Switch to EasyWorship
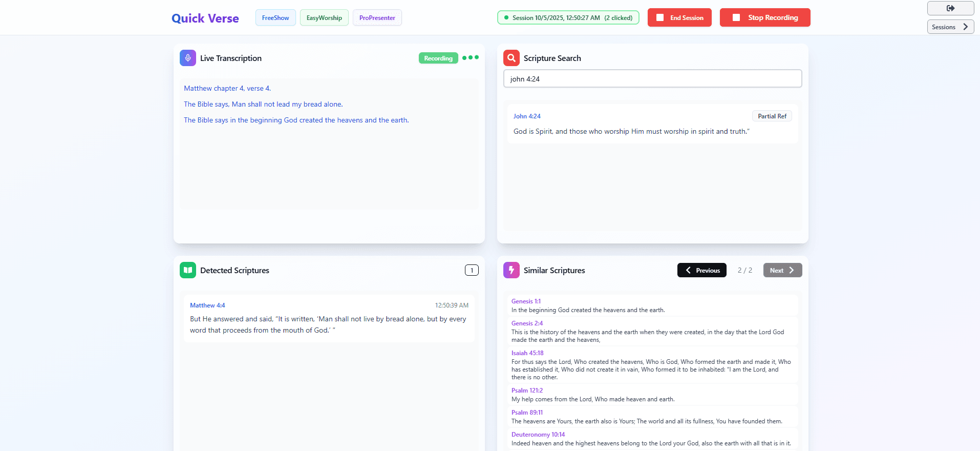This screenshot has width=980, height=451. pyautogui.click(x=324, y=17)
